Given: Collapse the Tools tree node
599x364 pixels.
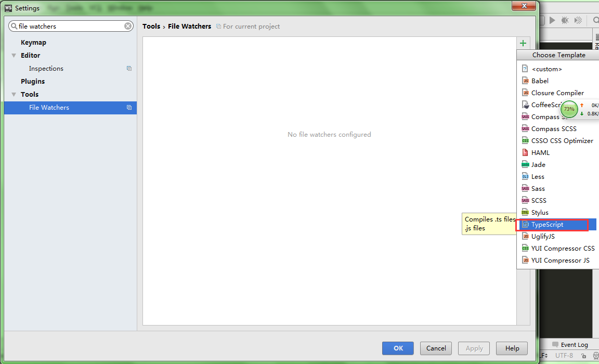Looking at the screenshot, I should click(14, 94).
